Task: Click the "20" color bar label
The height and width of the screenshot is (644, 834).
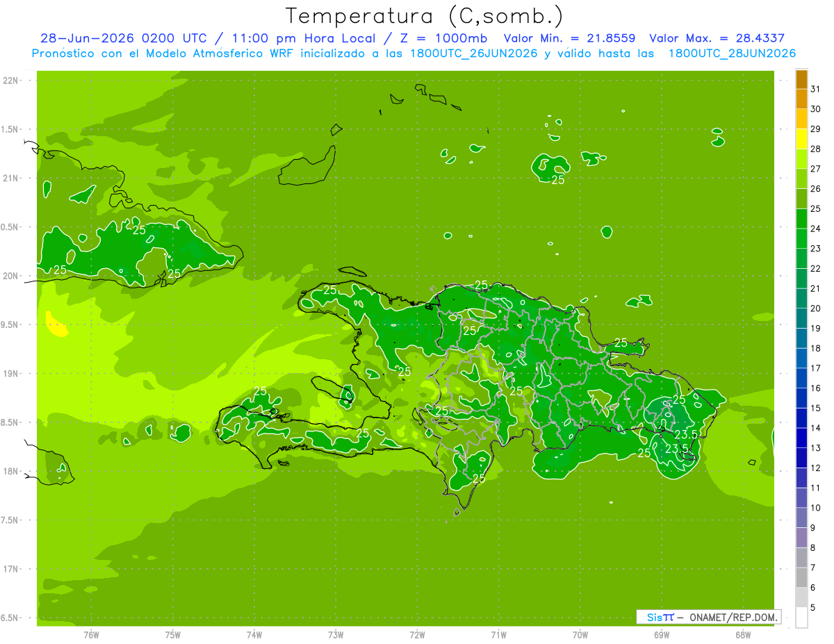Action: (816, 308)
